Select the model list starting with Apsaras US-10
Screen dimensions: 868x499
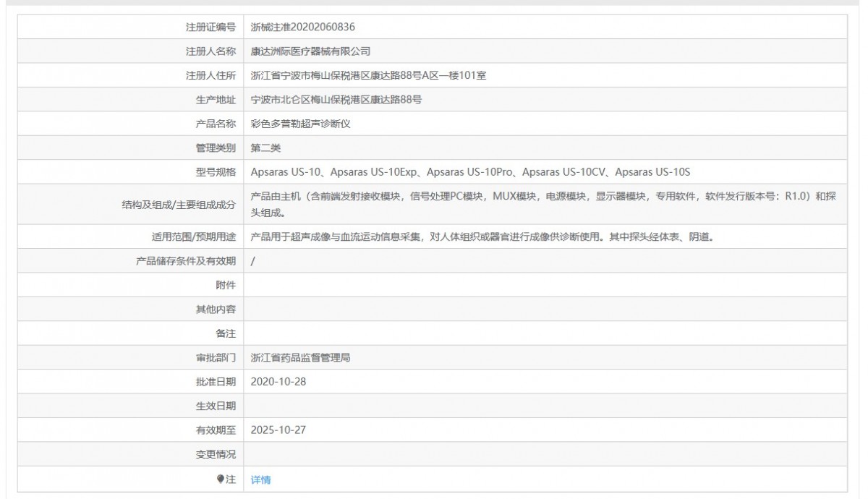[x=471, y=171]
